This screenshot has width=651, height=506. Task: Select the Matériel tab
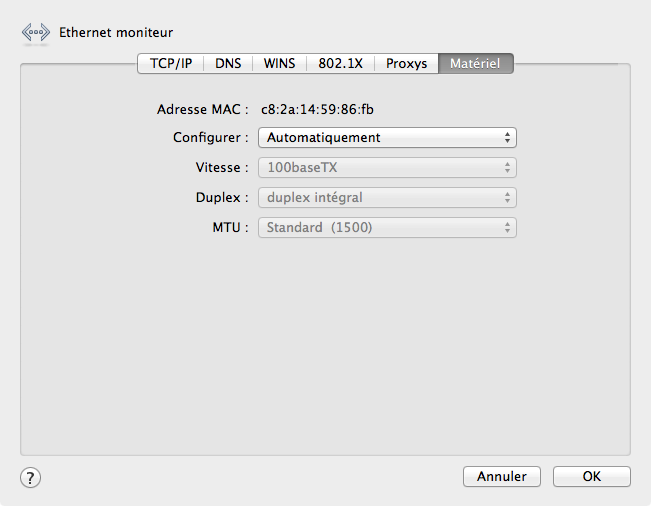476,63
